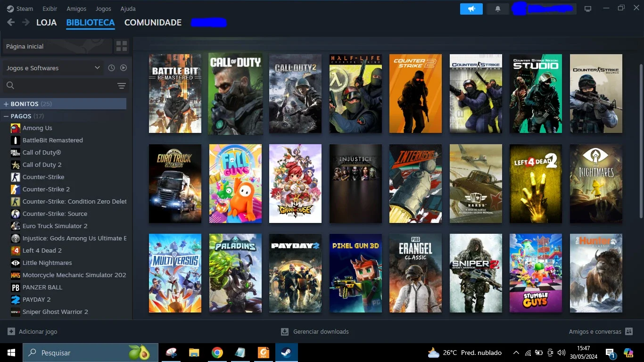Go to the LOJA tab
644x362 pixels.
(x=46, y=22)
